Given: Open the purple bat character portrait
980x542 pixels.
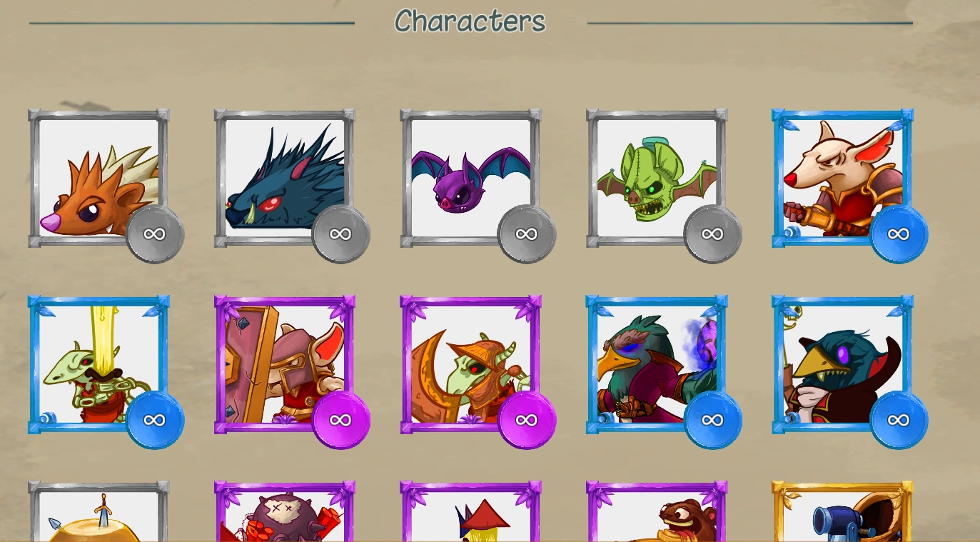Looking at the screenshot, I should [x=470, y=179].
